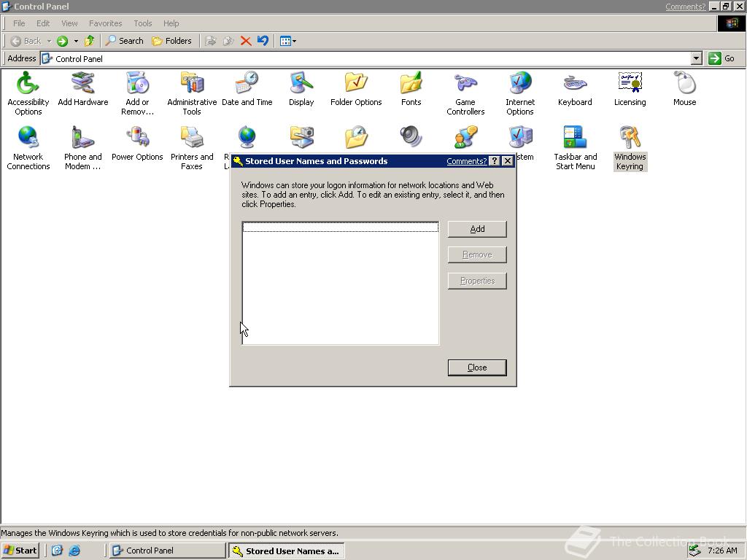Screen dimensions: 747x560
Task: Click the Properties button in dialog
Action: pos(477,281)
